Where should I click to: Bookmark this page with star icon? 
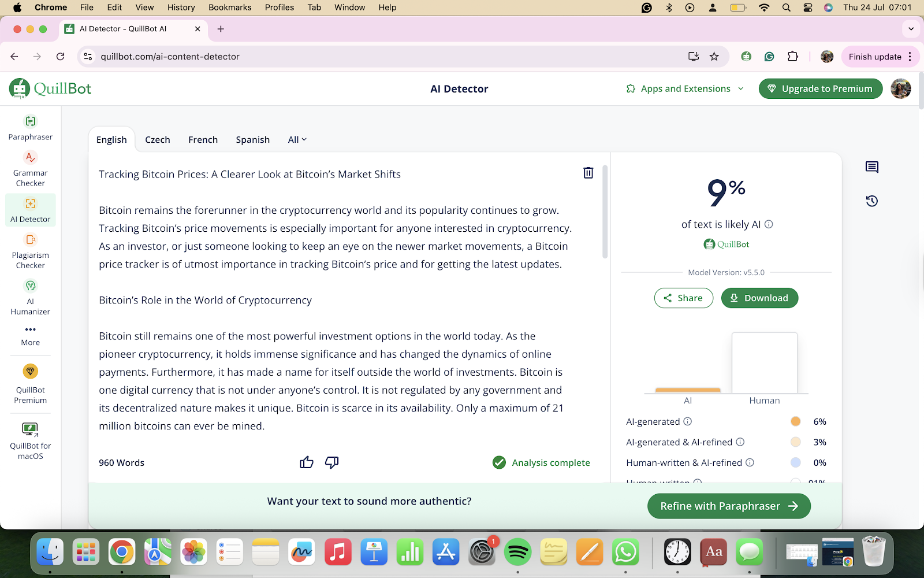coord(714,56)
